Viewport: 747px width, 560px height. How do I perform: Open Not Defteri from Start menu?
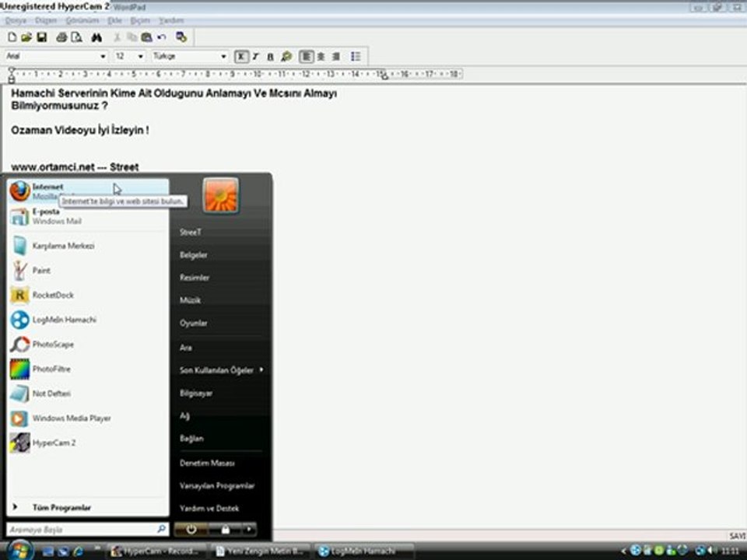tap(89, 394)
